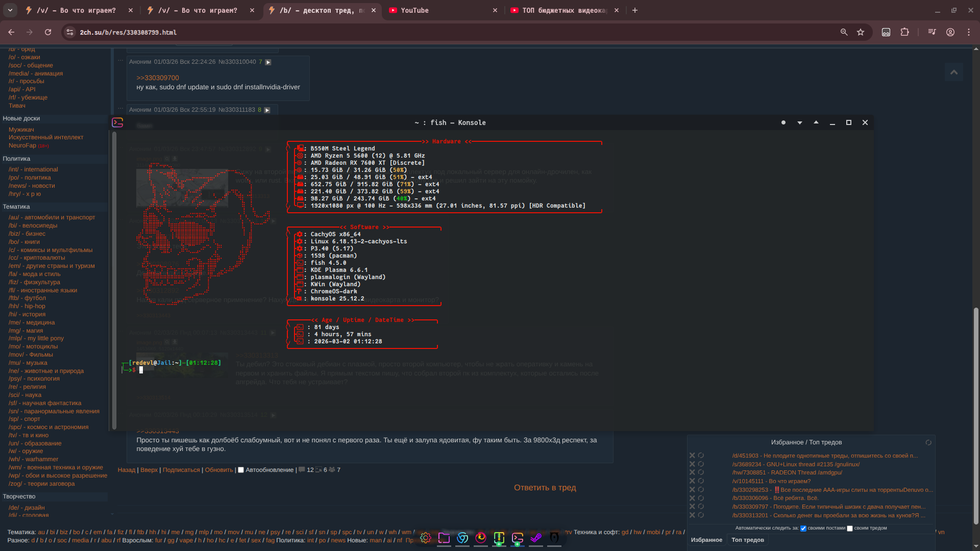Expand the browser tab search dropdown
980x551 pixels.
(10, 10)
